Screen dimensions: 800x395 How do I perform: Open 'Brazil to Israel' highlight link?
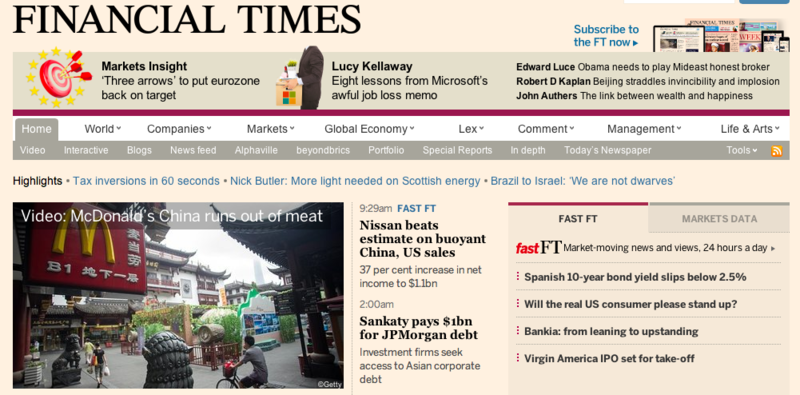tap(583, 181)
